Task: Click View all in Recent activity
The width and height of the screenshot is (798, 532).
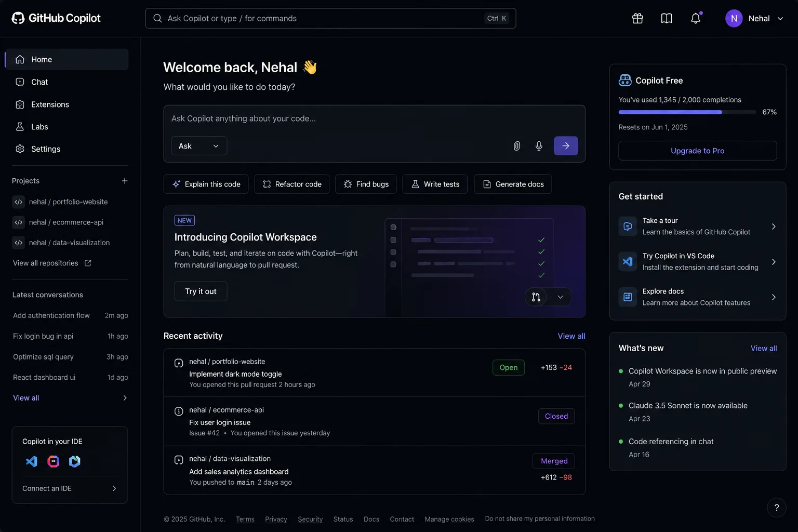Action: point(571,336)
